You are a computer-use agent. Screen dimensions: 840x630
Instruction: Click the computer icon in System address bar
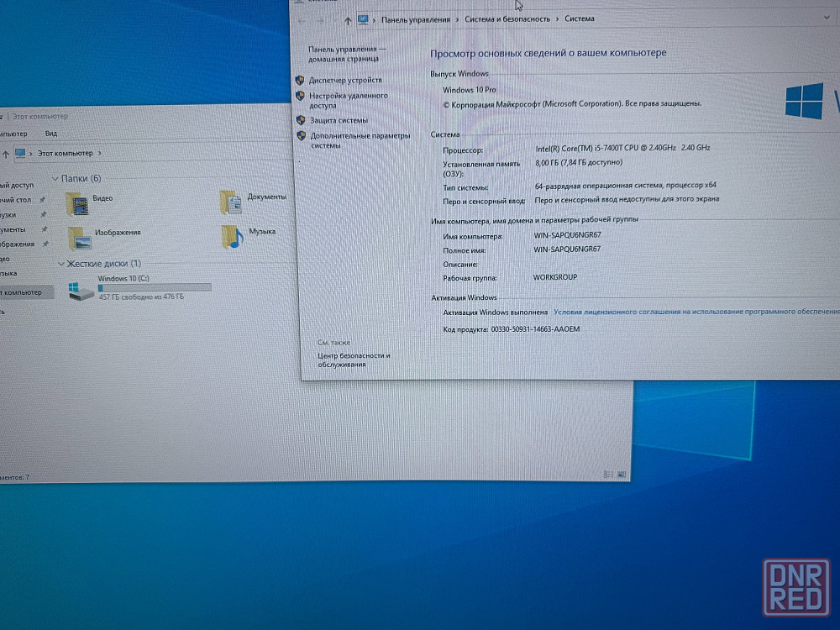tap(363, 20)
